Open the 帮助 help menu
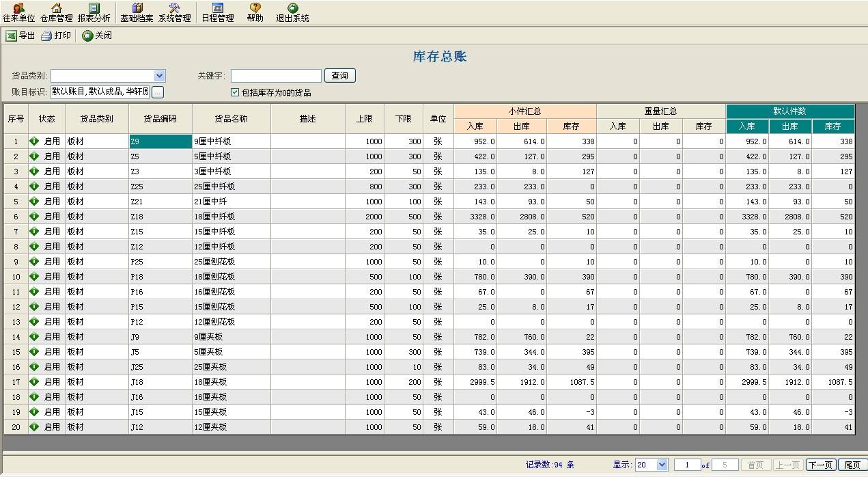 (x=253, y=12)
